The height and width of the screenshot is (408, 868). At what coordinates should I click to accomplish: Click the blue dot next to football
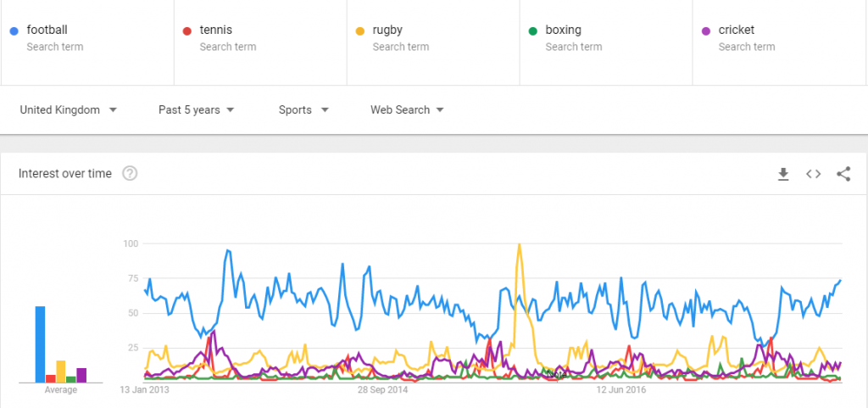(x=14, y=31)
